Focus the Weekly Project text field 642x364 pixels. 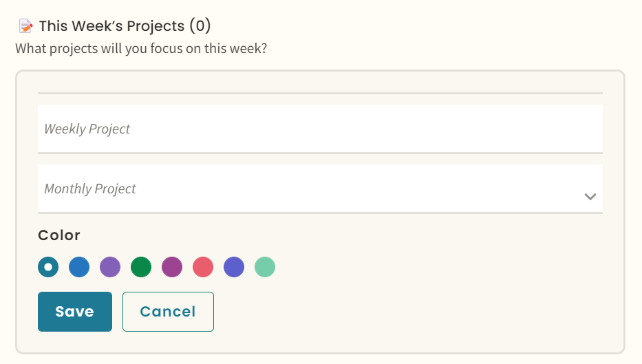pos(320,129)
